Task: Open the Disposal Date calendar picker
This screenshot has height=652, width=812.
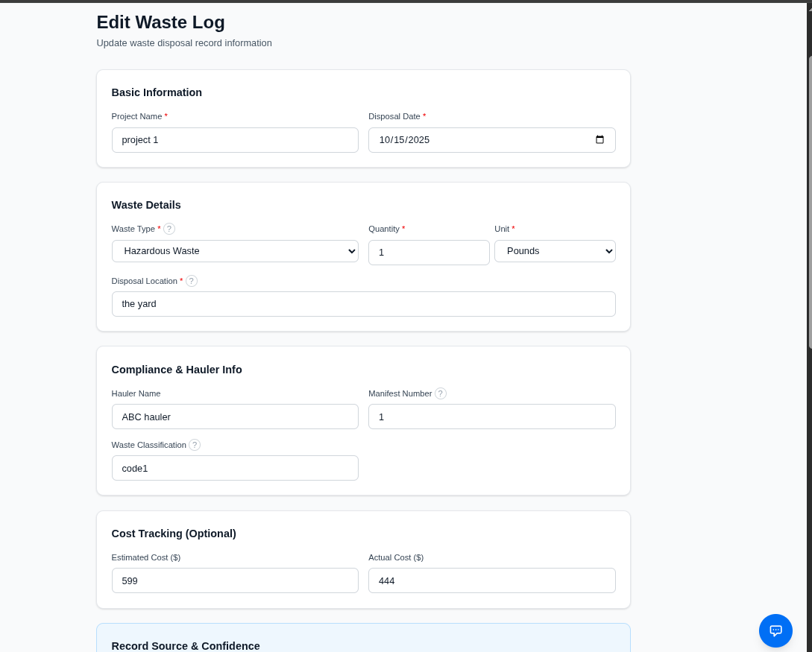Action: click(600, 140)
